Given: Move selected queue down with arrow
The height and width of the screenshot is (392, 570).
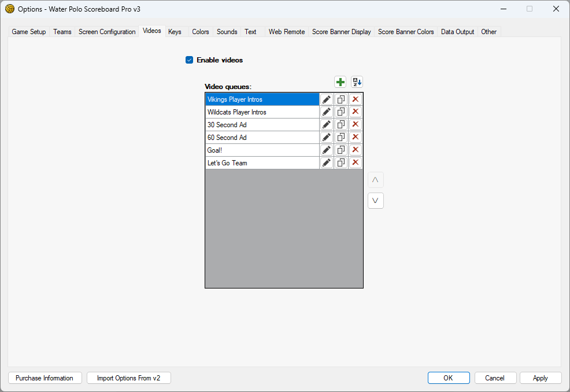Looking at the screenshot, I should 376,201.
